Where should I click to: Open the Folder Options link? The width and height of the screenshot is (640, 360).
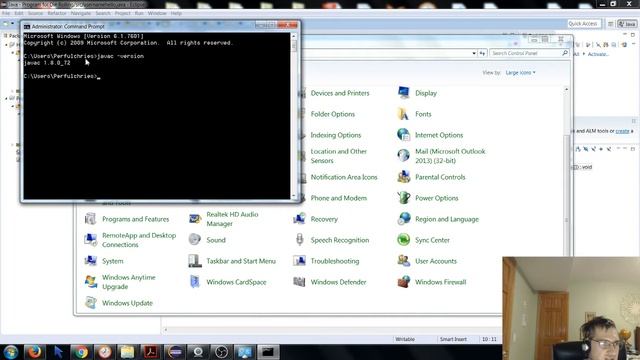point(333,114)
